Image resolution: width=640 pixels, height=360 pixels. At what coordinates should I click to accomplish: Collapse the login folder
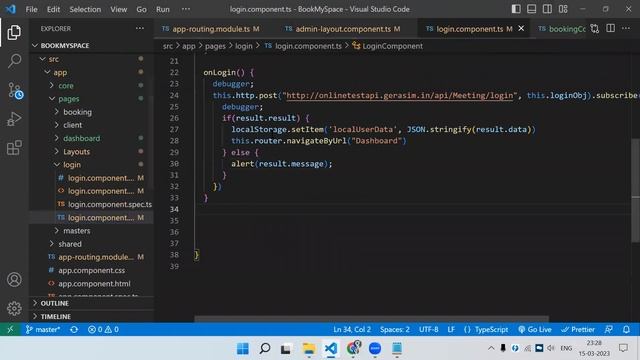coord(72,164)
